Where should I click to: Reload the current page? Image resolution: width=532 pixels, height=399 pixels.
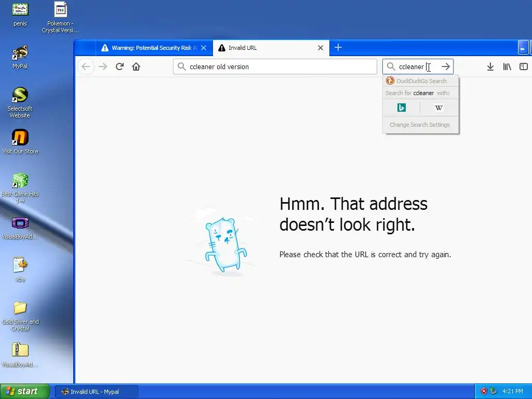pyautogui.click(x=119, y=66)
